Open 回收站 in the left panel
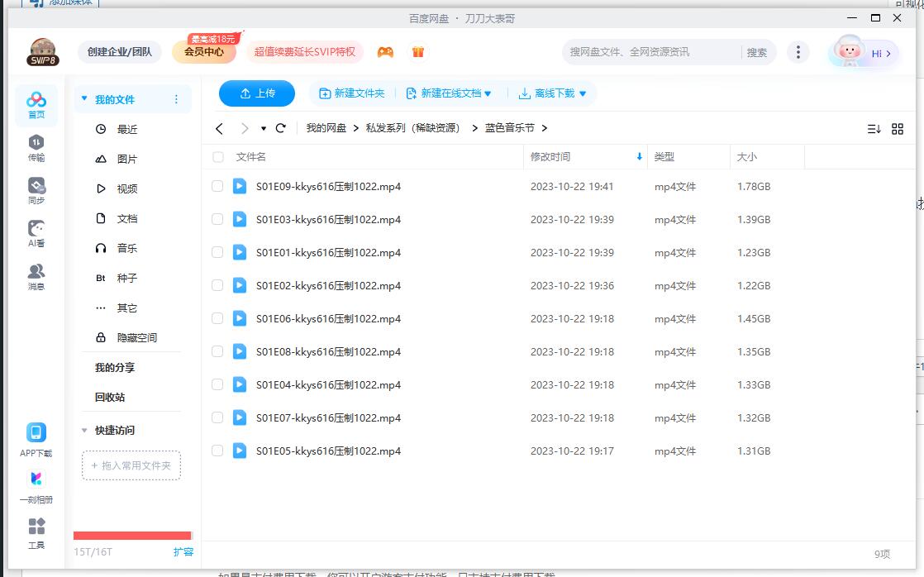The image size is (924, 577). [110, 397]
